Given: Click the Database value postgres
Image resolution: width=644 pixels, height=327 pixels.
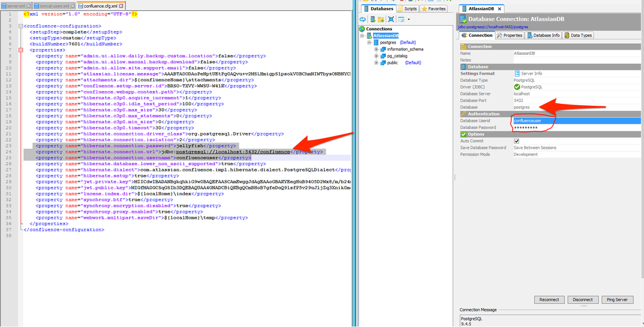Looking at the screenshot, I should click(x=522, y=107).
